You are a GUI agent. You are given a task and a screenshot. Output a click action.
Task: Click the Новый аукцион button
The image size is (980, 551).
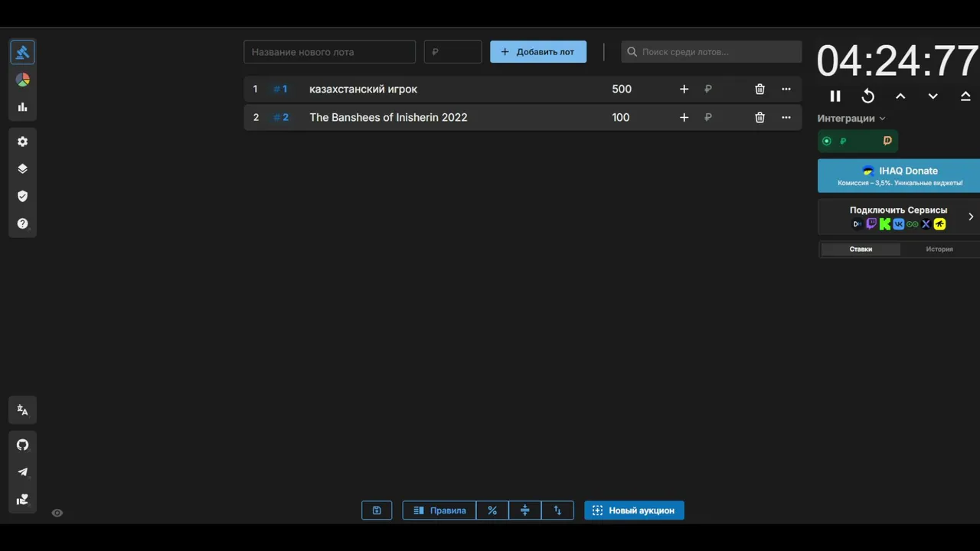(x=634, y=510)
